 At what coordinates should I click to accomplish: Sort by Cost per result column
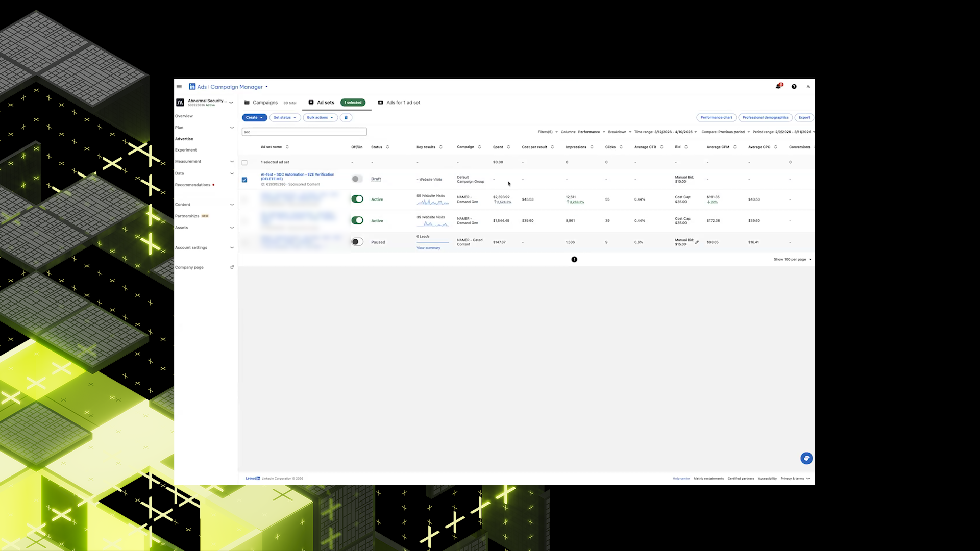tap(552, 147)
